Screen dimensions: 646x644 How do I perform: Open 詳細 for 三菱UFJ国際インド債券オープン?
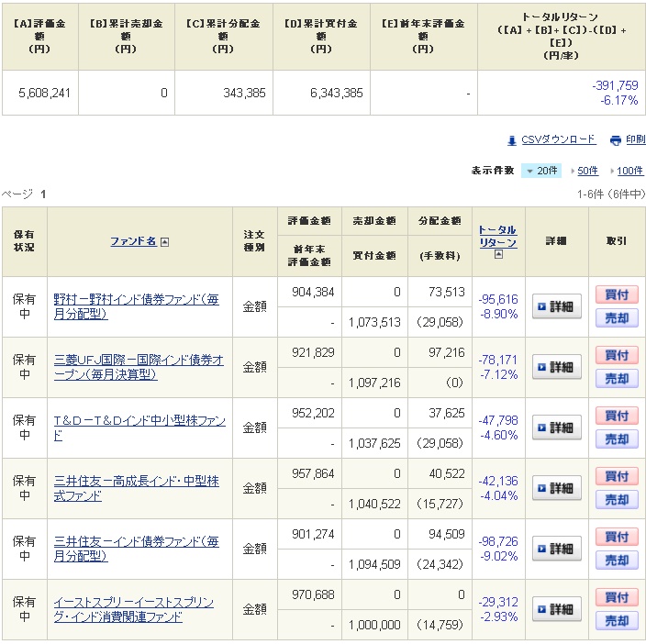click(557, 367)
